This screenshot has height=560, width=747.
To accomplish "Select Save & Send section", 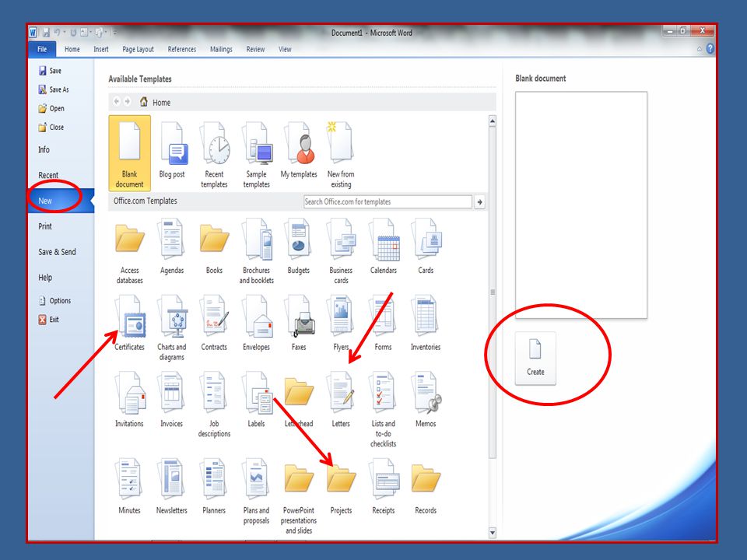I will (57, 252).
